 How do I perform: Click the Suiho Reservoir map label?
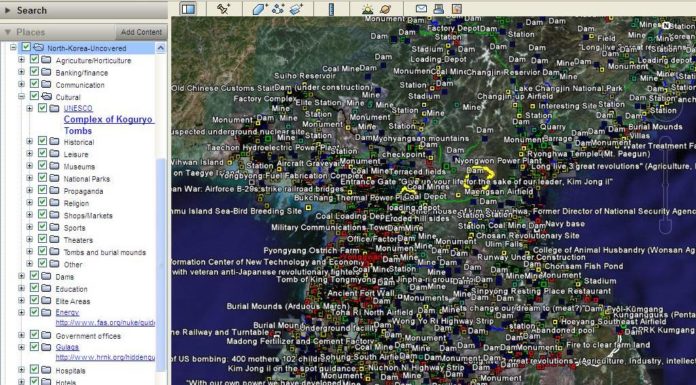coord(305,76)
